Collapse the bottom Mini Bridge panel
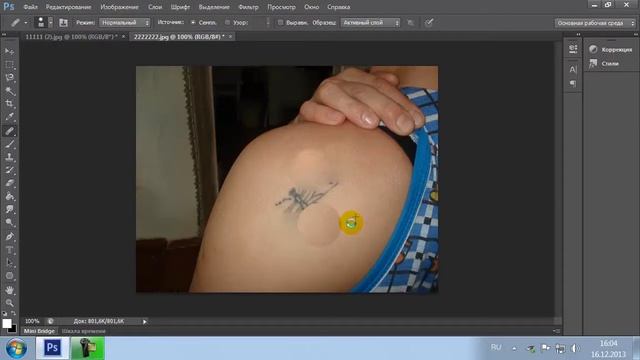 coord(556,331)
